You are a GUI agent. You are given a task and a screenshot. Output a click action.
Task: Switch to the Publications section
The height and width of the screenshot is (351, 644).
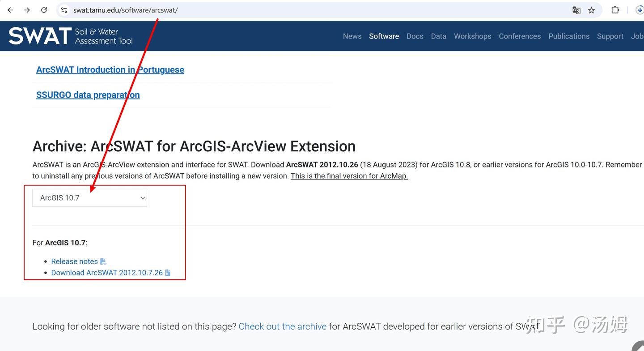pyautogui.click(x=569, y=36)
